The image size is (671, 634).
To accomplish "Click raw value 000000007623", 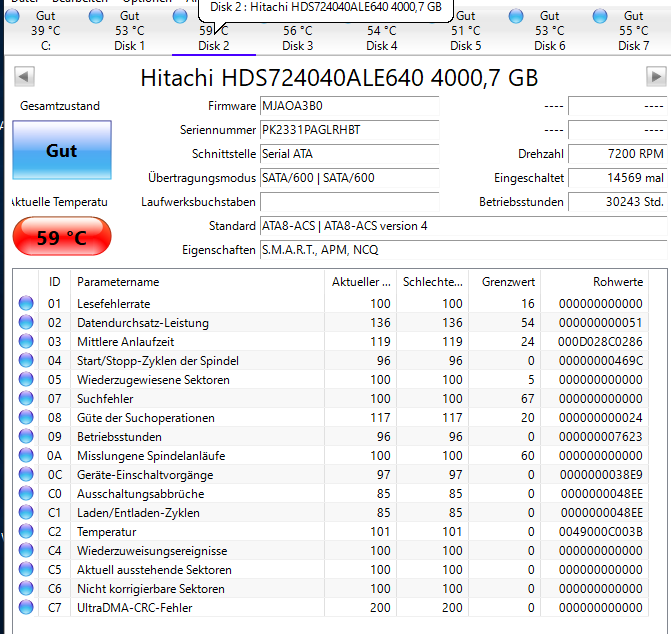I will point(600,437).
